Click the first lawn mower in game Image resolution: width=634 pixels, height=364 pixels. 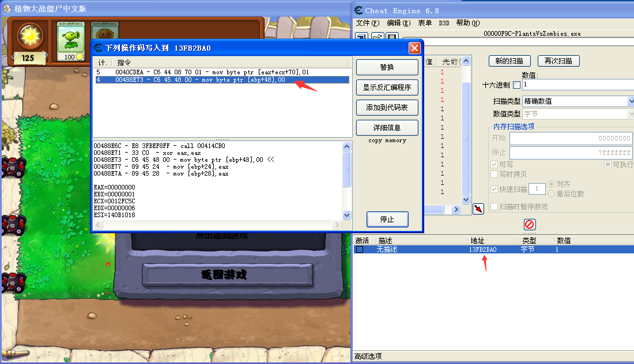click(13, 167)
